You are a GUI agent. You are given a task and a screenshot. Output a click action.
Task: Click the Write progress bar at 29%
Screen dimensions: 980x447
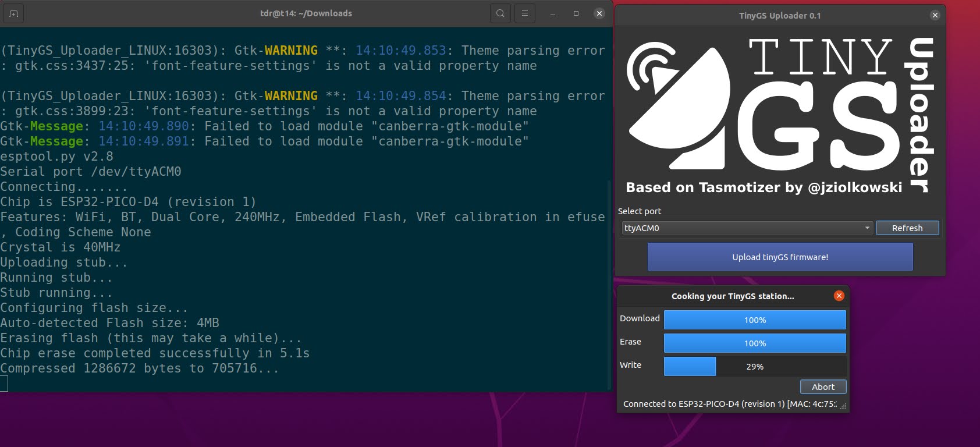(x=754, y=366)
